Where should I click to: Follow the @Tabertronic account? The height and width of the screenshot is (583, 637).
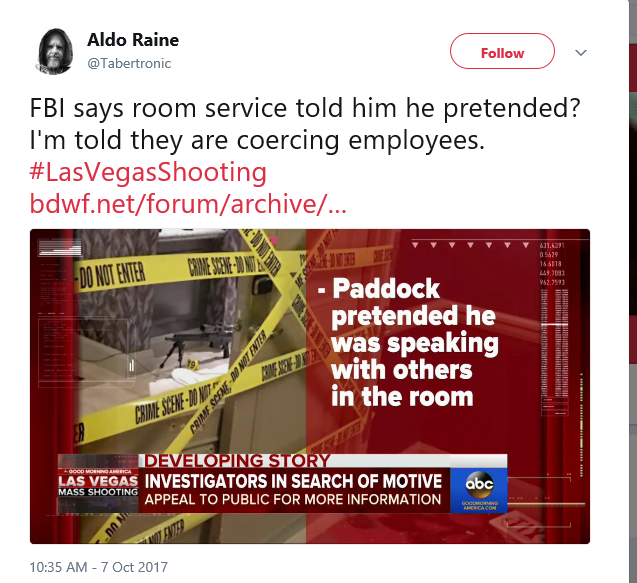click(x=502, y=51)
